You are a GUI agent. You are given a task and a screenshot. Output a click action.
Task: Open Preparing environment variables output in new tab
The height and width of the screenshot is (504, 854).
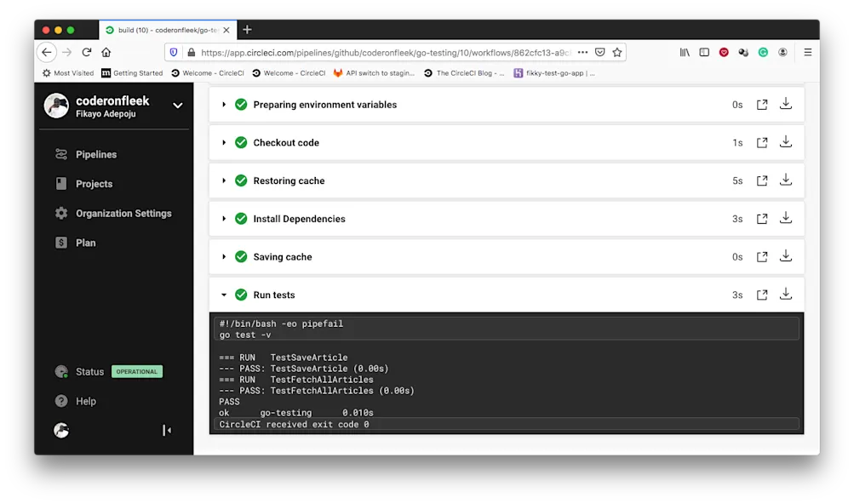point(762,105)
